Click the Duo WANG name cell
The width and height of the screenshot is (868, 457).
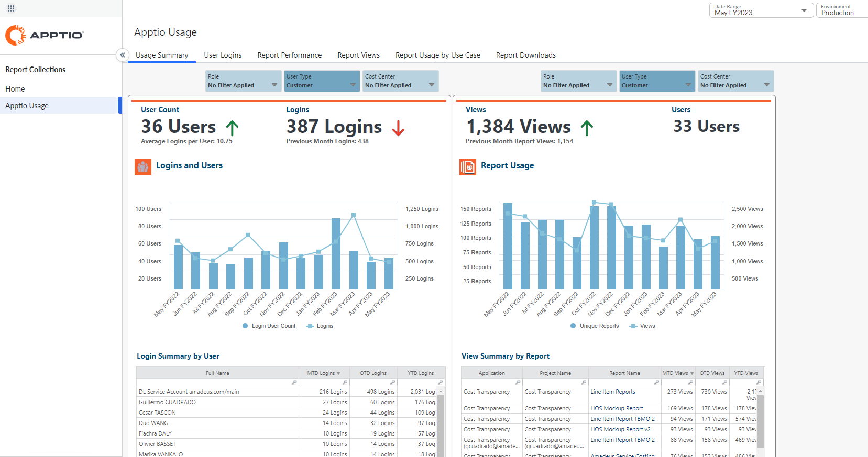tap(153, 423)
